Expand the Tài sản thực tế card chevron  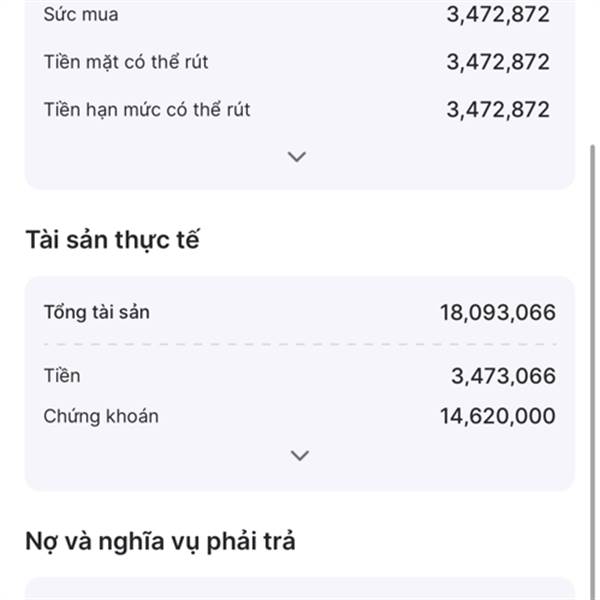pos(300,455)
